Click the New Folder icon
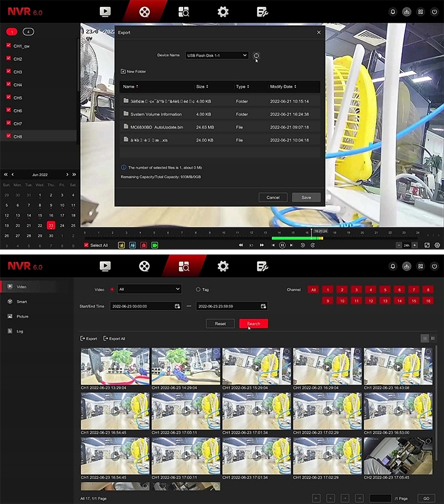 (x=123, y=71)
